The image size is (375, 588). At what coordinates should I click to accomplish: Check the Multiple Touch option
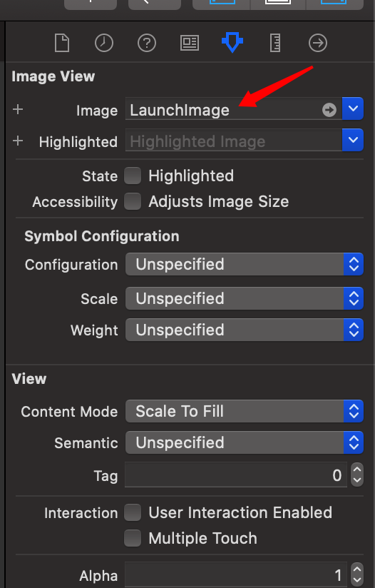point(133,538)
